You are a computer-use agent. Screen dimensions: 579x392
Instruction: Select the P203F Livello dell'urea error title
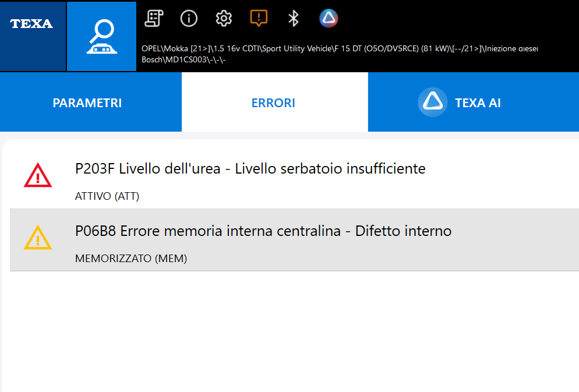point(250,169)
